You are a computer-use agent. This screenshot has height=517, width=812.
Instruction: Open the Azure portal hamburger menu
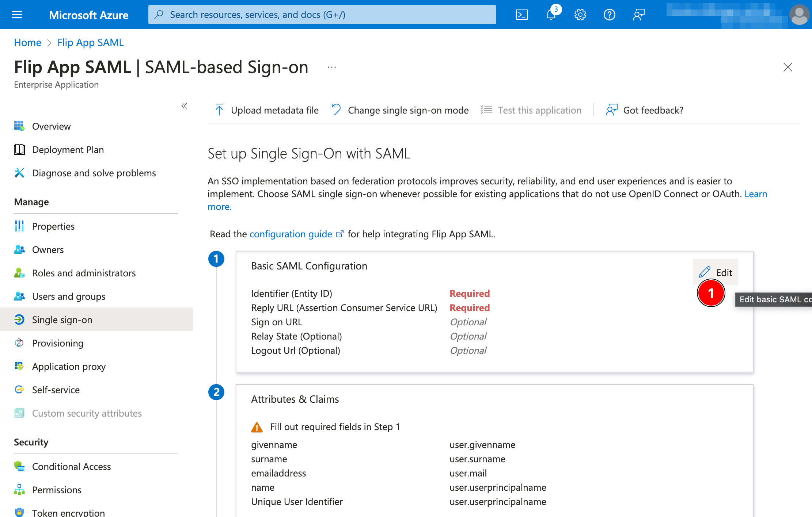(17, 15)
